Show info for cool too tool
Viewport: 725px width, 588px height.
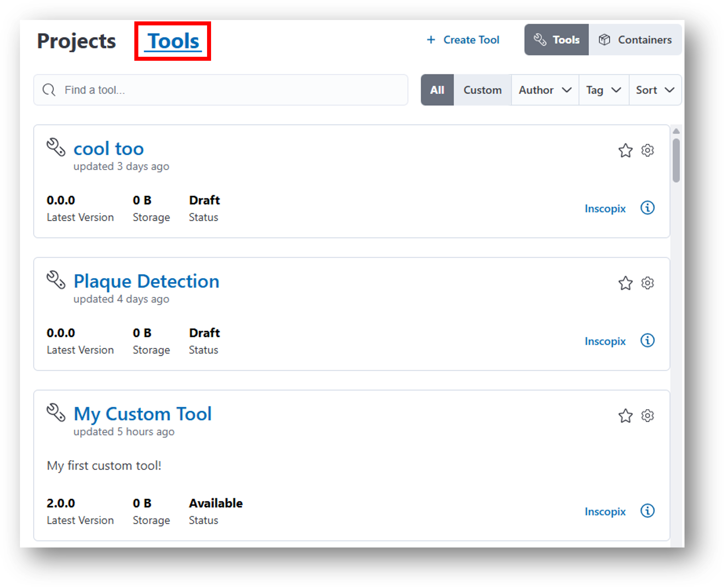[x=647, y=208]
